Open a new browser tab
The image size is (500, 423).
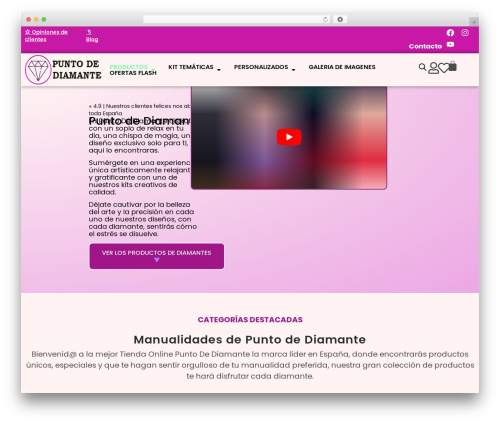point(474,22)
